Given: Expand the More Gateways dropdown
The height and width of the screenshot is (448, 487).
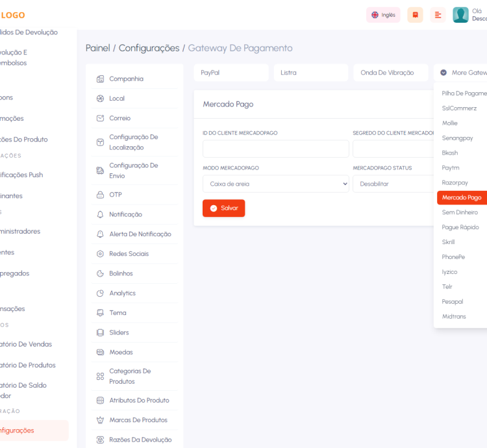Looking at the screenshot, I should coord(462,73).
